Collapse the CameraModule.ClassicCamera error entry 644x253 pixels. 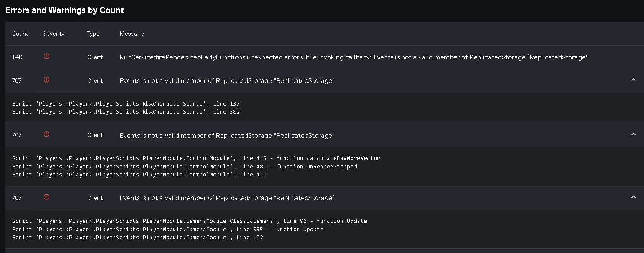pos(633,197)
